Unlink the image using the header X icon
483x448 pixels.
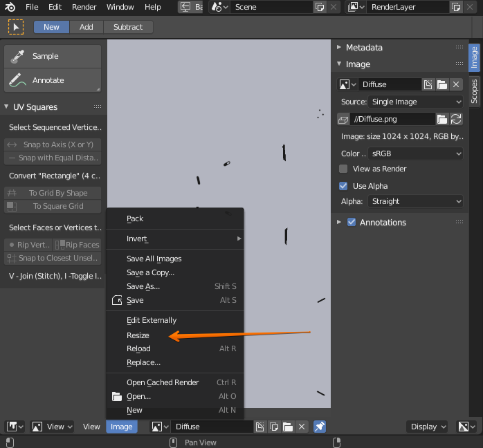(x=302, y=427)
